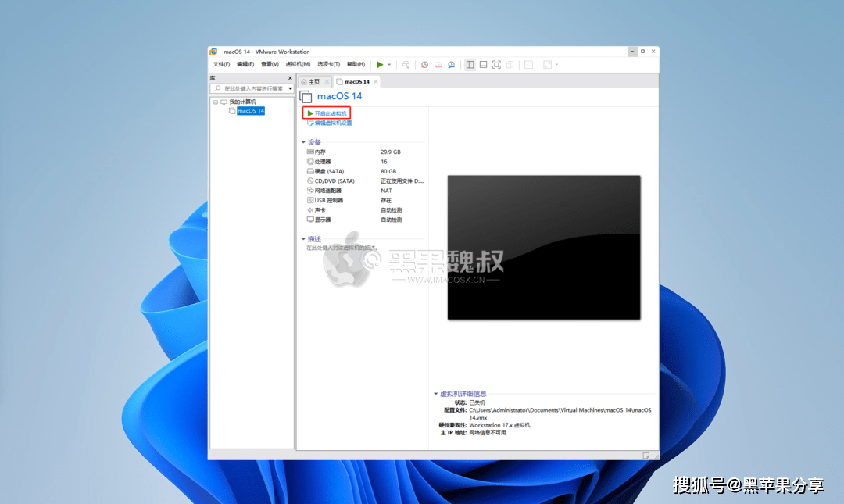Click the 内存 memory device row
Image resolution: width=844 pixels, height=504 pixels.
[364, 152]
